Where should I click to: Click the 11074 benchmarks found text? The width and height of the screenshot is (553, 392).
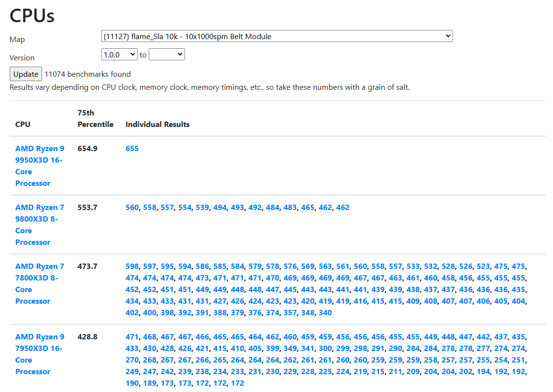coord(87,74)
